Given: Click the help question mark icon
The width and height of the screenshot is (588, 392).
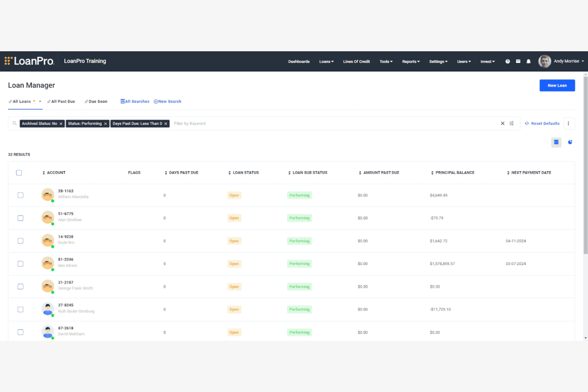Looking at the screenshot, I should pos(507,61).
